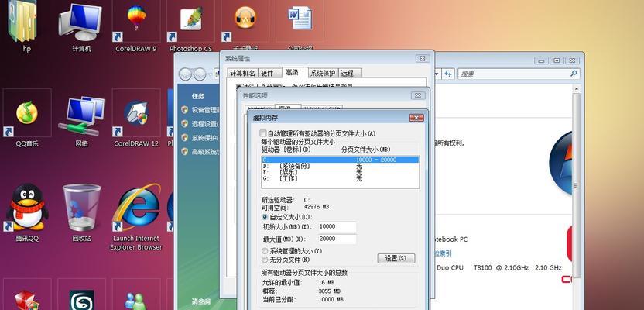Maximize the system control panel window
Image resolution: width=644 pixels, height=310 pixels.
click(557, 60)
